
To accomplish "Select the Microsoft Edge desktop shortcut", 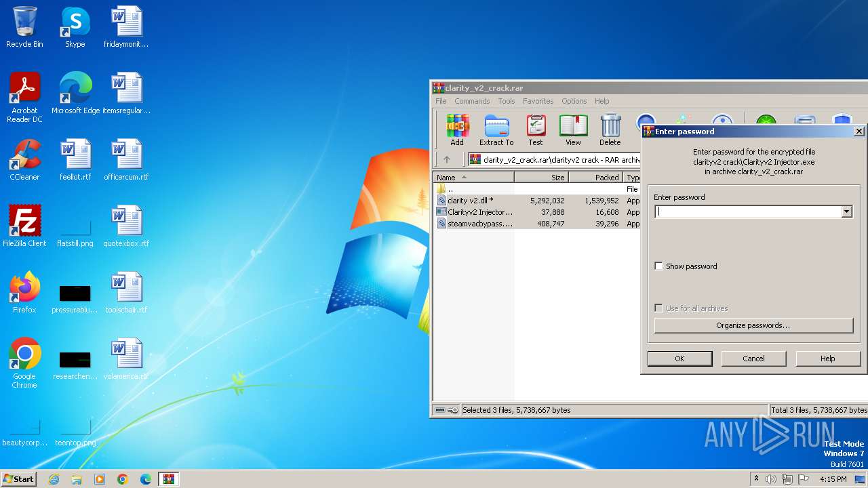I will [75, 94].
